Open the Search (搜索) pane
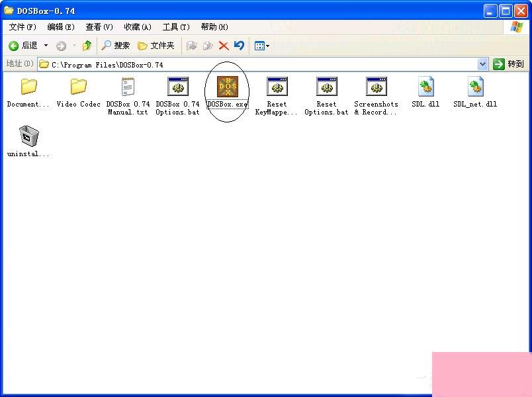 pos(115,46)
